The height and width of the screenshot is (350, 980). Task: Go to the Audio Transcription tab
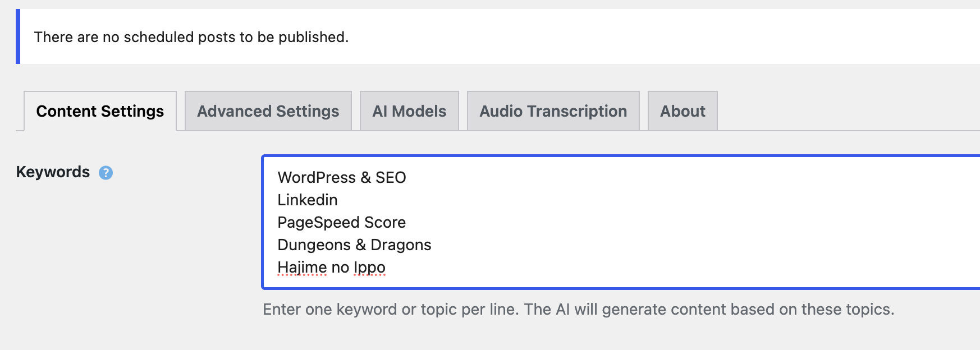click(553, 111)
